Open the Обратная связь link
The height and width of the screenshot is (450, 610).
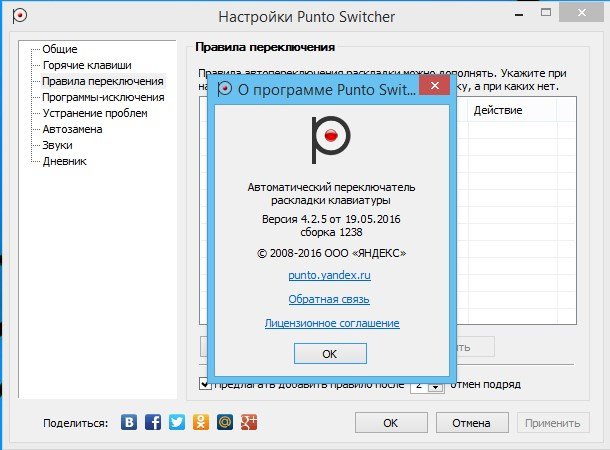click(329, 299)
